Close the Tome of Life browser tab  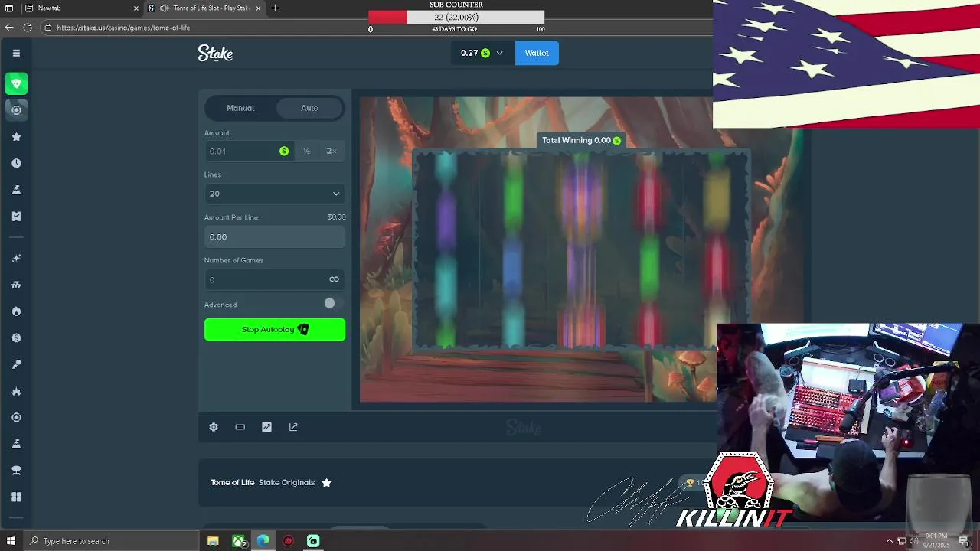tap(258, 8)
